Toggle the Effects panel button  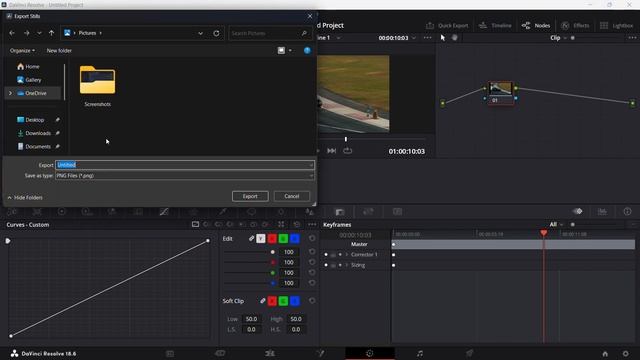click(x=575, y=25)
